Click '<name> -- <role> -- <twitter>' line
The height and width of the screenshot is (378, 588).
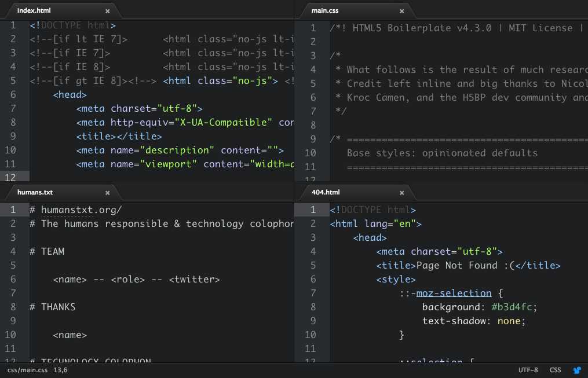coord(137,279)
